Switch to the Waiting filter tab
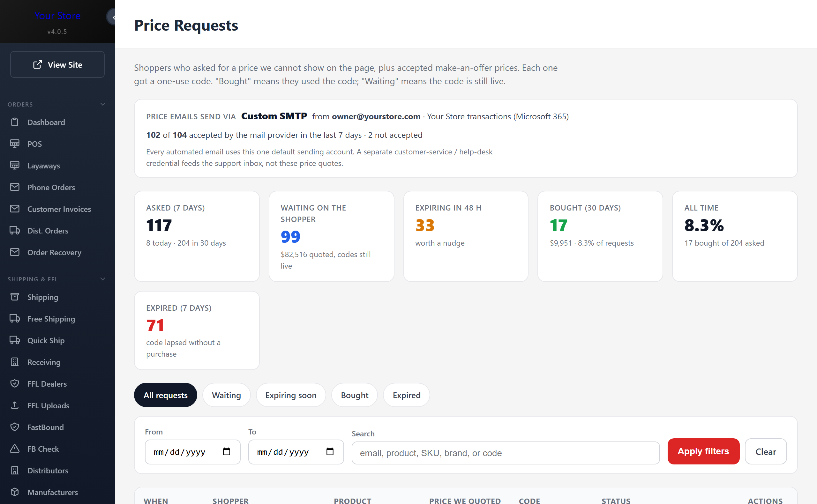The width and height of the screenshot is (817, 504). tap(226, 395)
